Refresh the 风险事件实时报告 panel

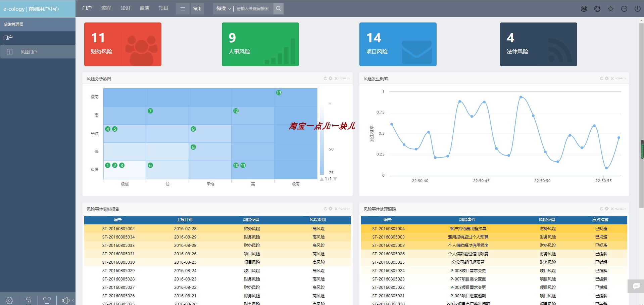pos(325,209)
